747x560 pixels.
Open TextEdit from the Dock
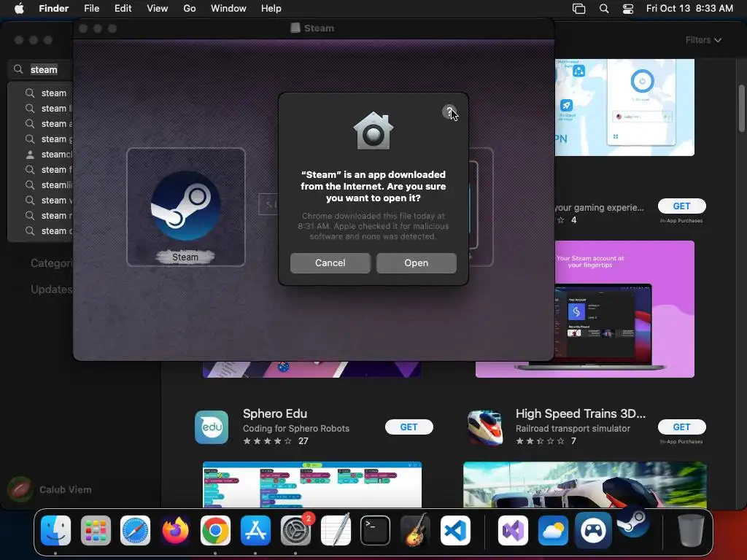336,531
